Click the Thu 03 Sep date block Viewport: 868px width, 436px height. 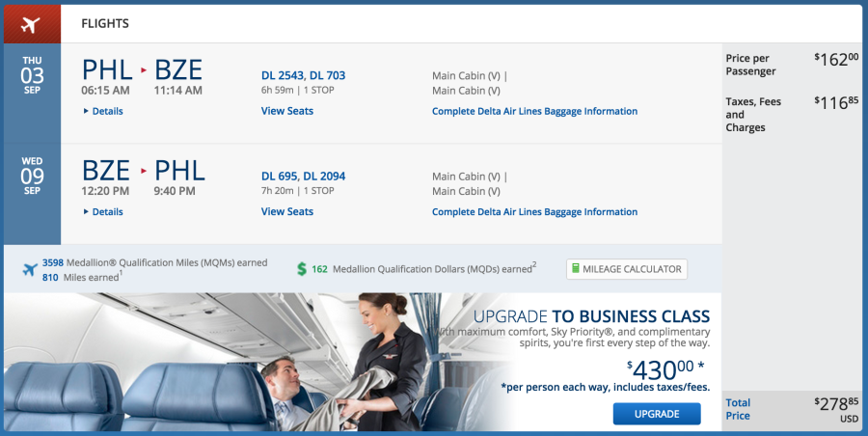click(32, 75)
